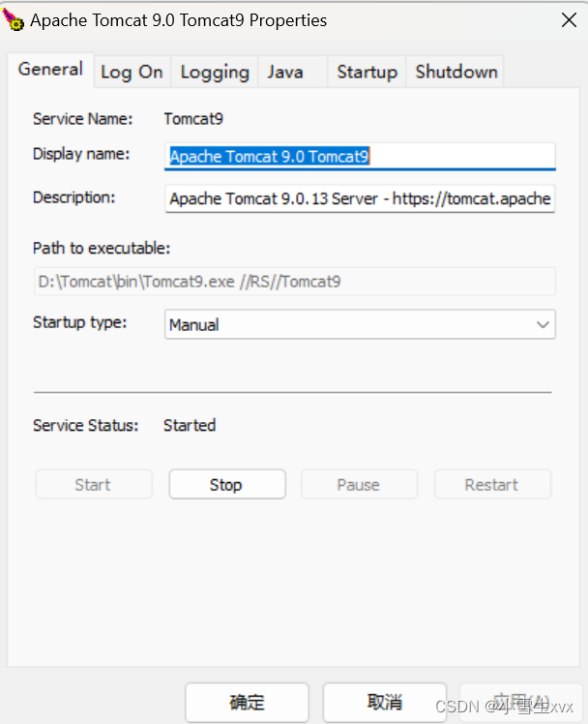Image resolution: width=588 pixels, height=724 pixels.
Task: Click the Startup type dropdown arrow
Action: click(x=543, y=324)
